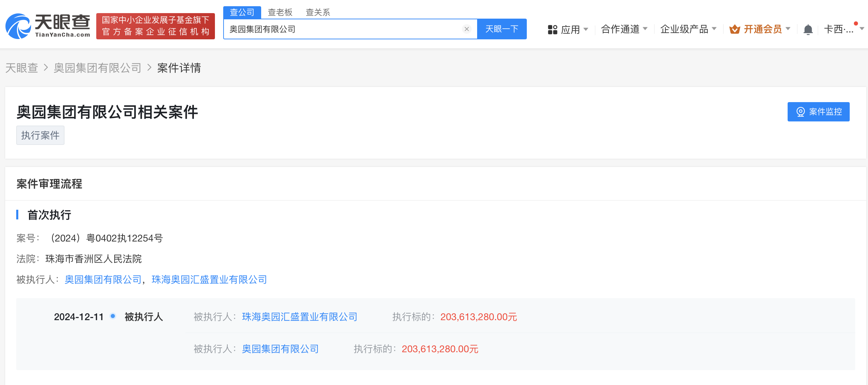Click the red official credit agency banner
This screenshot has height=385, width=868.
point(155,26)
